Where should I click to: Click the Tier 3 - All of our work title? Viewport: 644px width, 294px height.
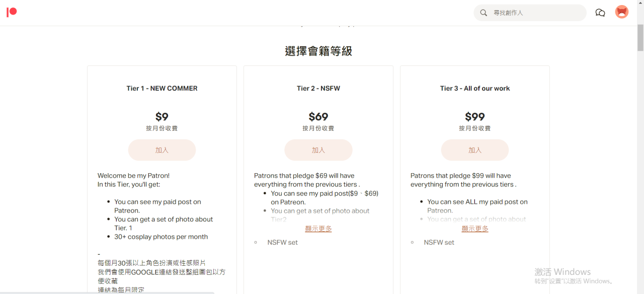[x=474, y=88]
